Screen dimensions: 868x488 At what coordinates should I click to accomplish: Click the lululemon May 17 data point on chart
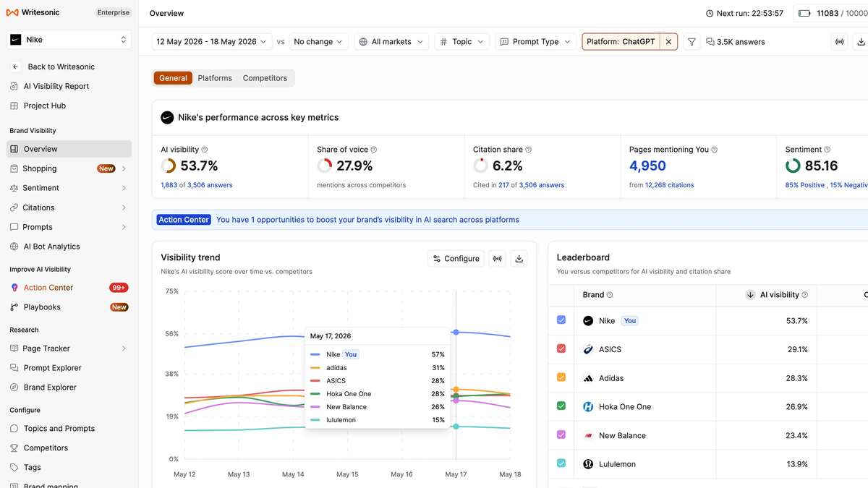(x=456, y=427)
